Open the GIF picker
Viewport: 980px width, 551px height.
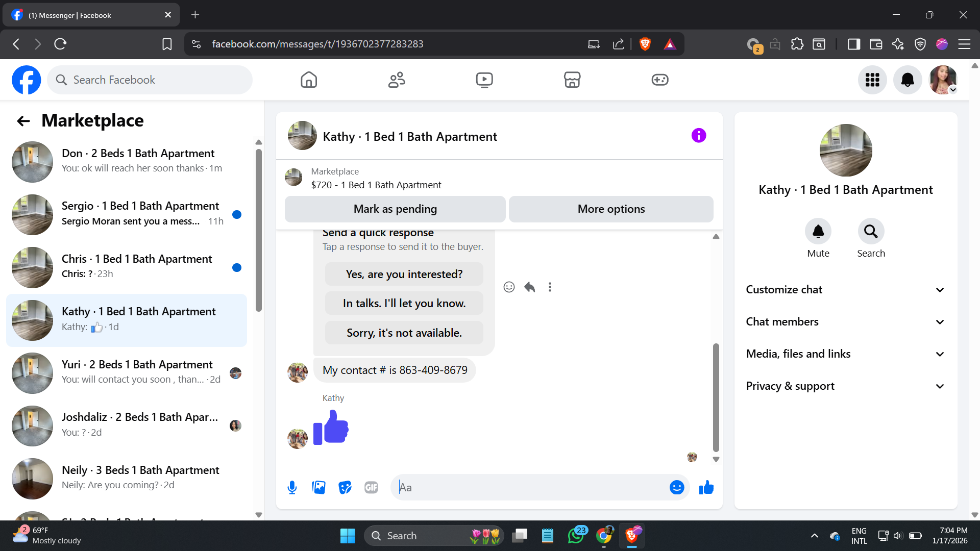(371, 488)
